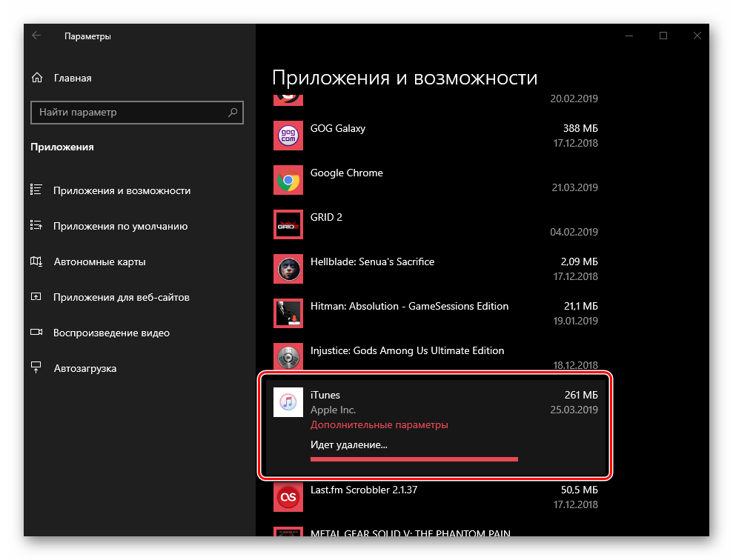Screen dimensions: 733x560
Task: Click the search magnifier icon
Action: [x=233, y=113]
